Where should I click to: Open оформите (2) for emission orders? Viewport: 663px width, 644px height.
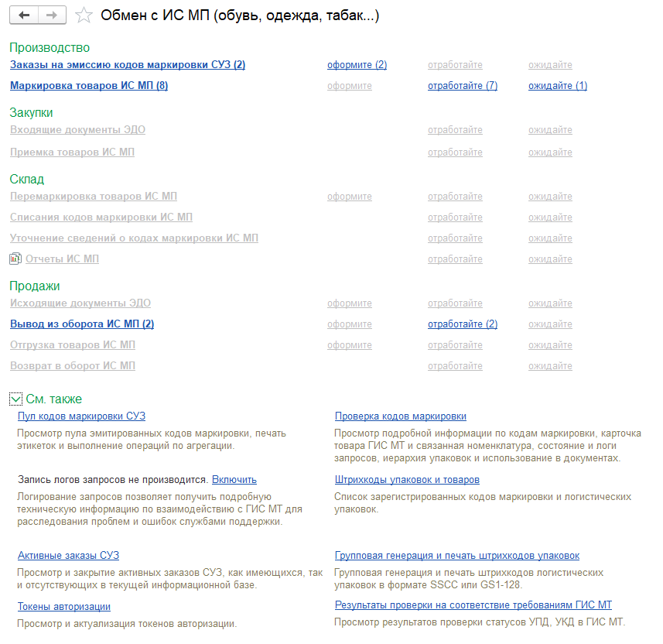pyautogui.click(x=357, y=65)
